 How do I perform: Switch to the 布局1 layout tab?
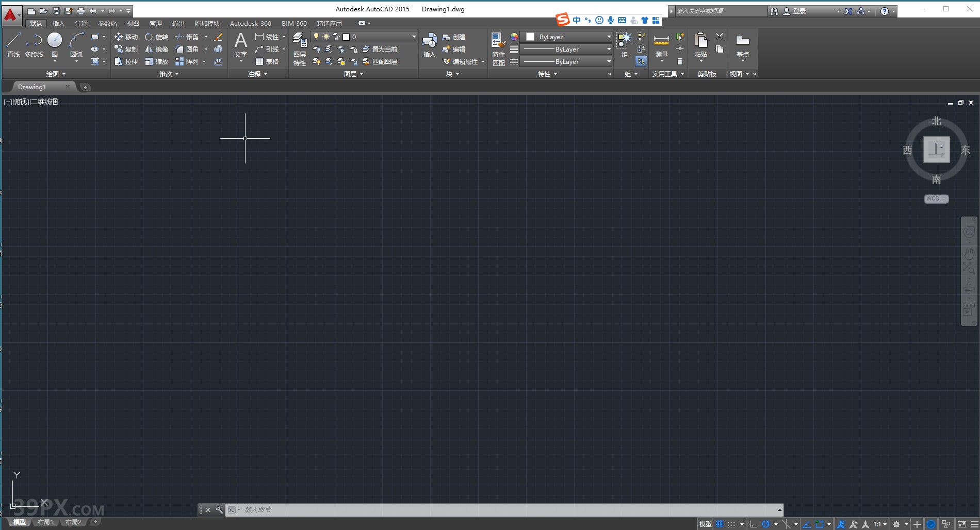[46, 522]
